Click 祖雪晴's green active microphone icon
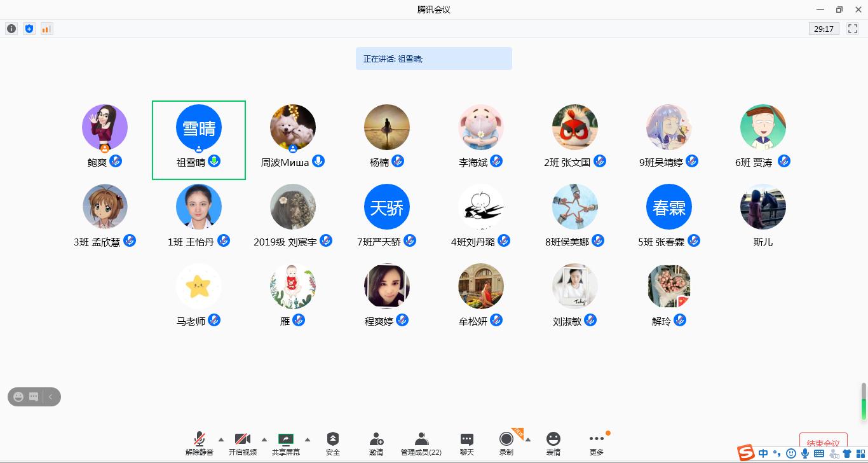The width and height of the screenshot is (868, 463). (215, 162)
